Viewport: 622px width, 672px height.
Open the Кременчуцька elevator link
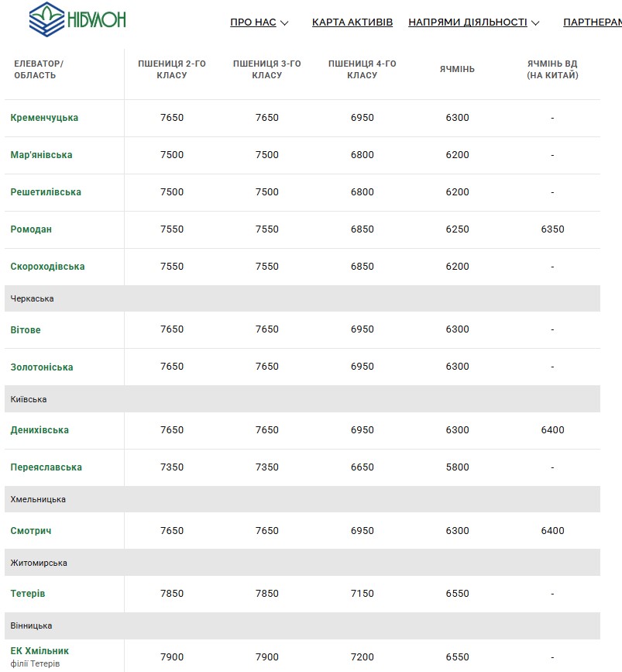point(45,118)
